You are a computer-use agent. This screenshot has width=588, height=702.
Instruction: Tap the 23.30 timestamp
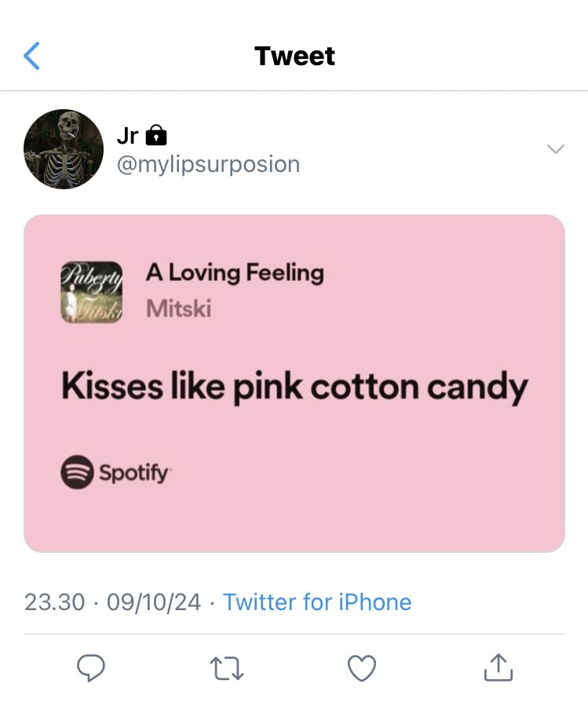coord(55,601)
